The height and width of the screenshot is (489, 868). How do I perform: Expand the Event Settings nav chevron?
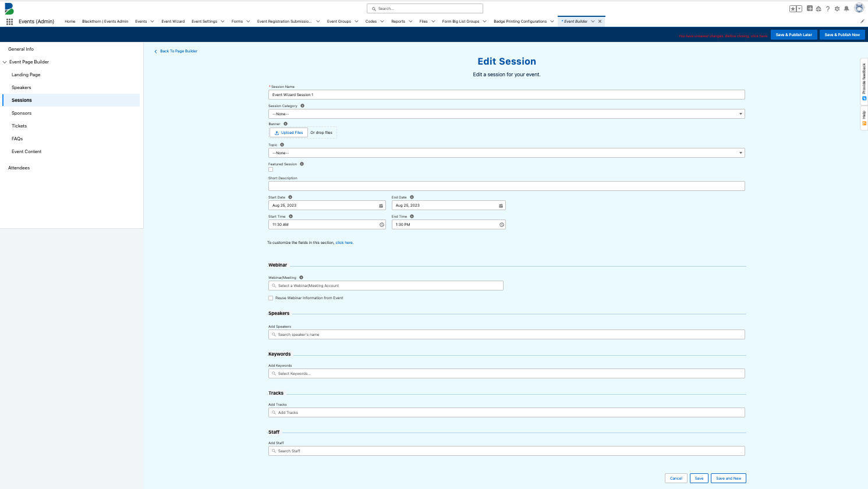coord(222,22)
